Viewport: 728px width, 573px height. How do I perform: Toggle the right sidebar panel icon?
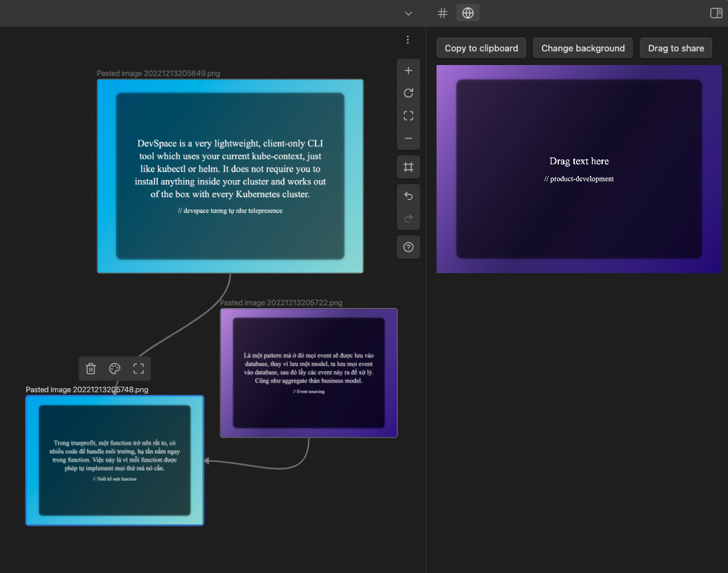pyautogui.click(x=716, y=13)
